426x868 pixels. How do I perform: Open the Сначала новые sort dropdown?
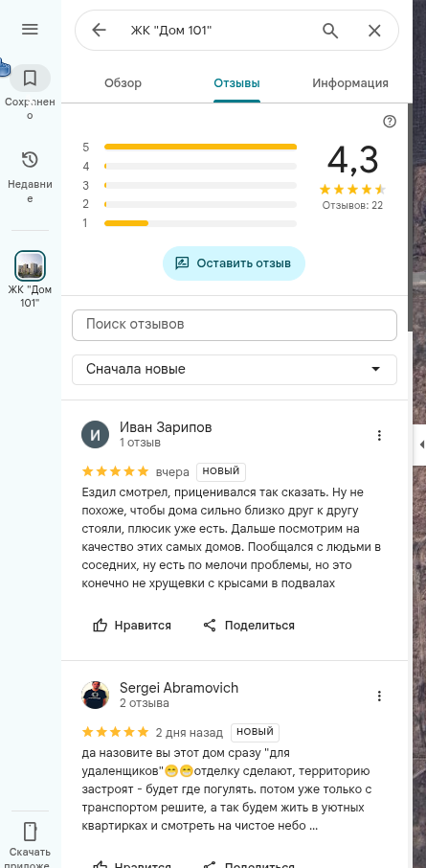coord(235,369)
